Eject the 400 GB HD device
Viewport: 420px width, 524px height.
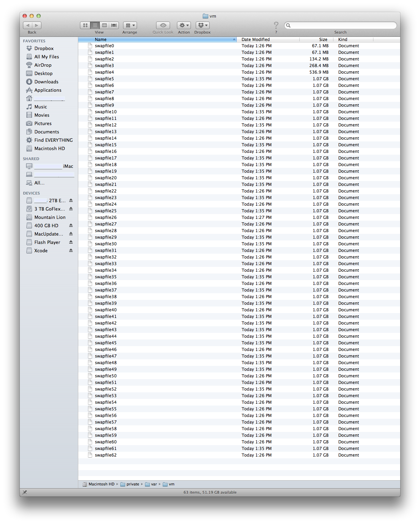[71, 226]
